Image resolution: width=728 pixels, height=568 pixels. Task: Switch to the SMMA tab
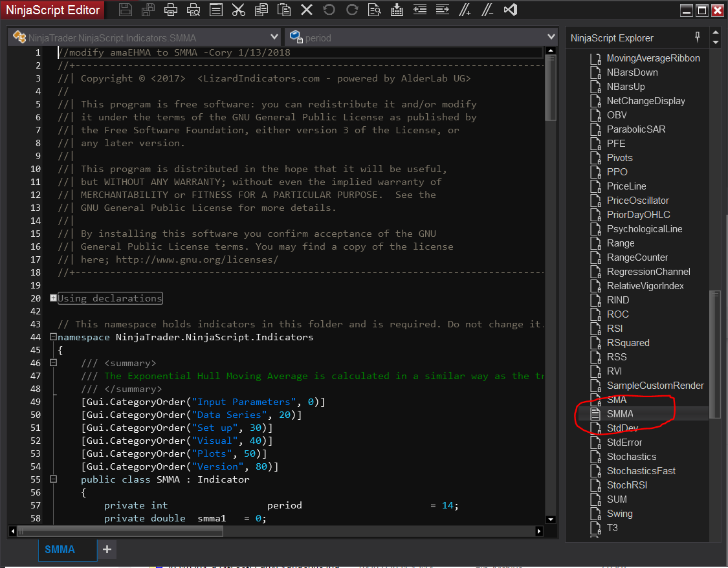pyautogui.click(x=60, y=550)
